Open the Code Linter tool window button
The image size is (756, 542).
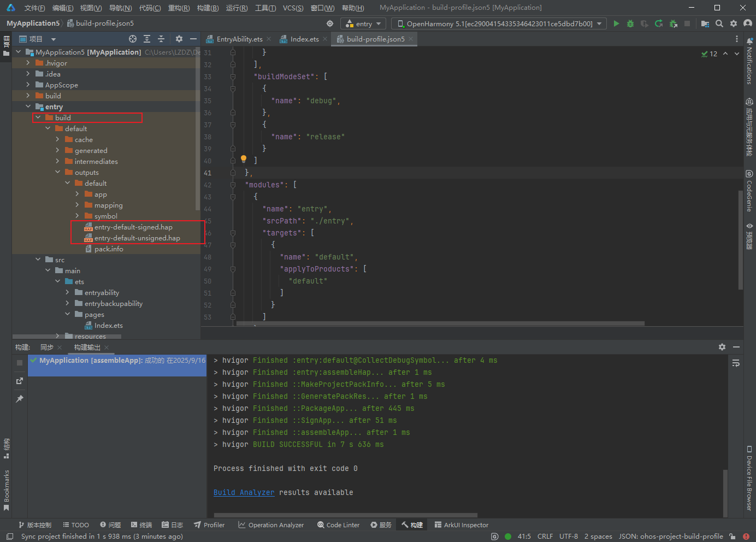click(x=338, y=525)
